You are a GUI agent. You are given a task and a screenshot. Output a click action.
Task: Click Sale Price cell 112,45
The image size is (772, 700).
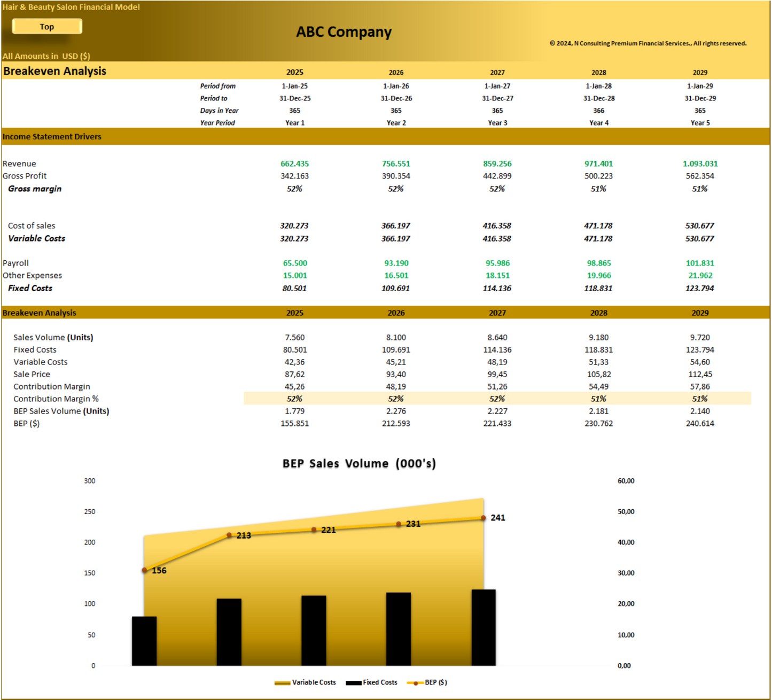700,374
